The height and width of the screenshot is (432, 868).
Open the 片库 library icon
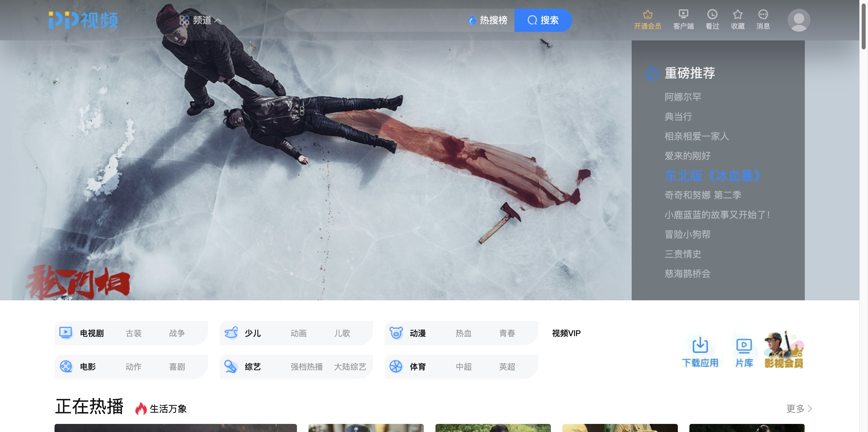(x=744, y=345)
